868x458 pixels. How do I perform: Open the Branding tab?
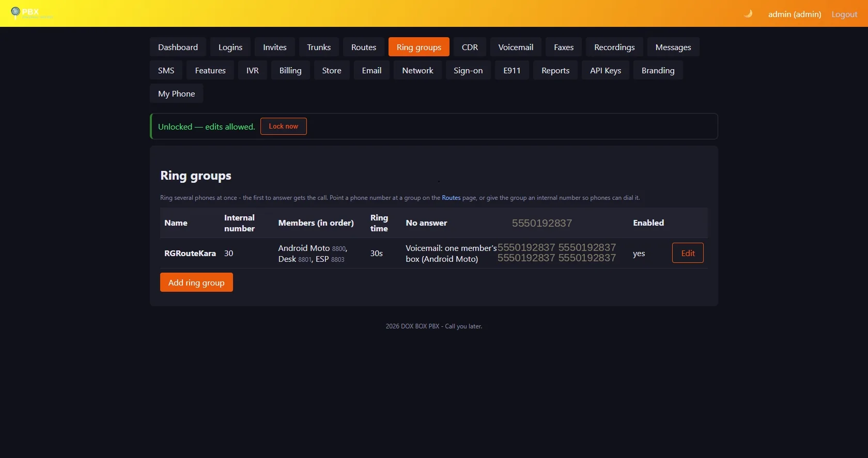tap(658, 70)
